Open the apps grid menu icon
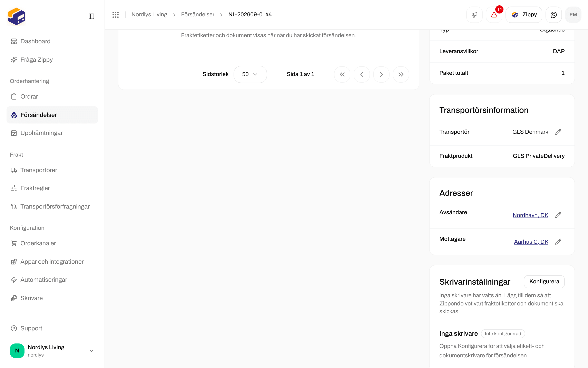588x368 pixels. 116,15
